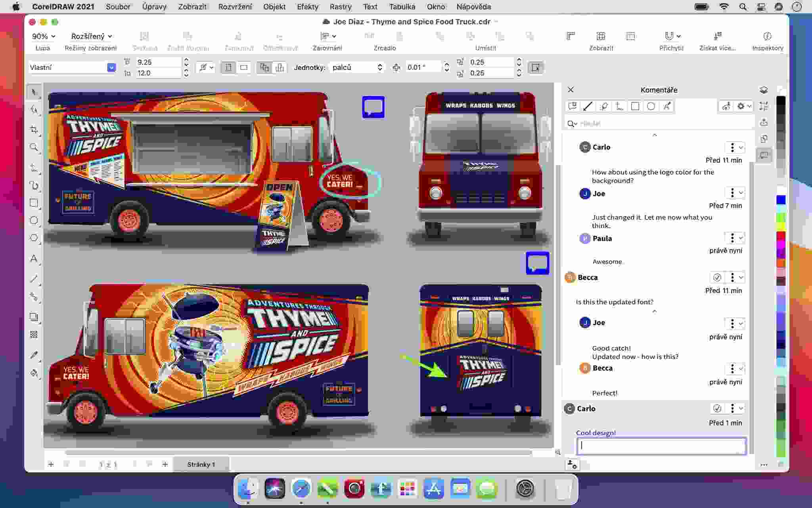Mark Carlo's Cool design comment as resolved
Viewport: 812px width, 508px height.
point(717,408)
